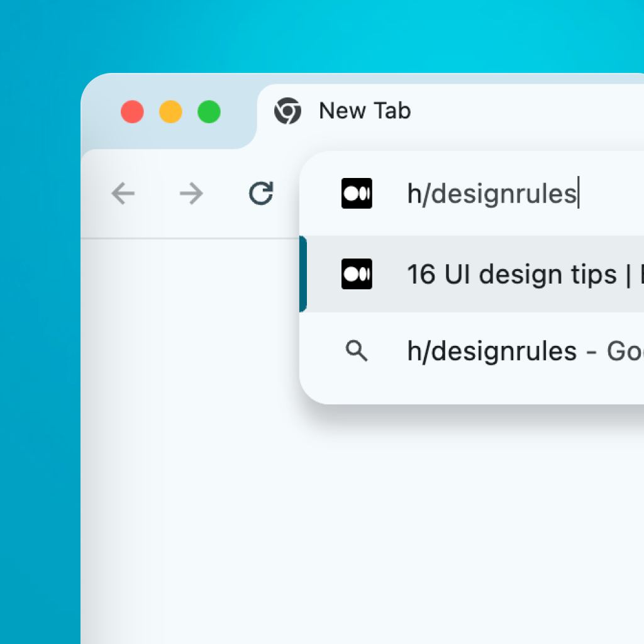This screenshot has height=644, width=644.
Task: Click the Medium icon beside 16 UI design tips
Action: tap(357, 274)
